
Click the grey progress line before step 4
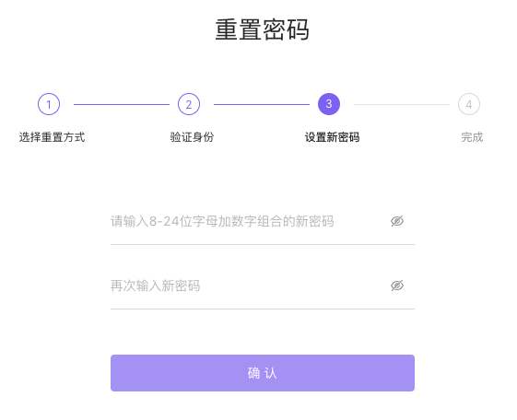click(402, 104)
